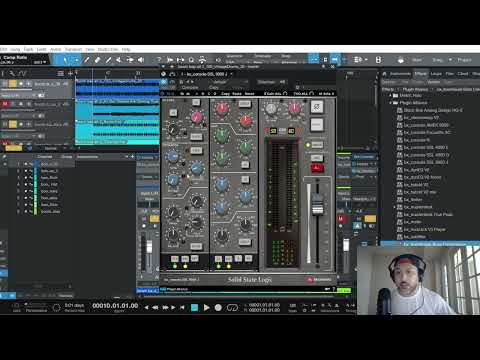Toggle plugin power bypass button
The width and height of the screenshot is (480, 360).
164,82
